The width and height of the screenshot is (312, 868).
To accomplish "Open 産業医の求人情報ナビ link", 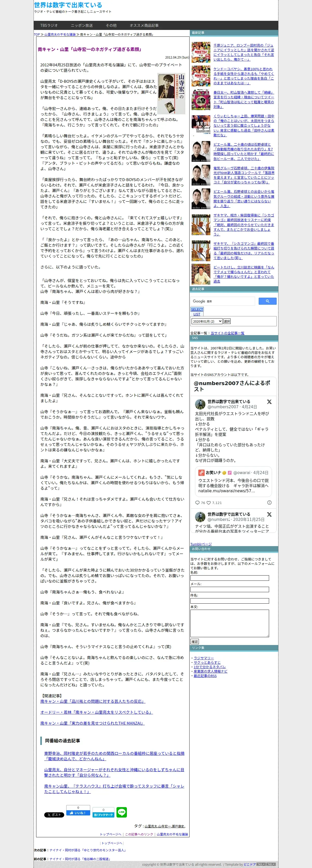I will [x=210, y=671].
